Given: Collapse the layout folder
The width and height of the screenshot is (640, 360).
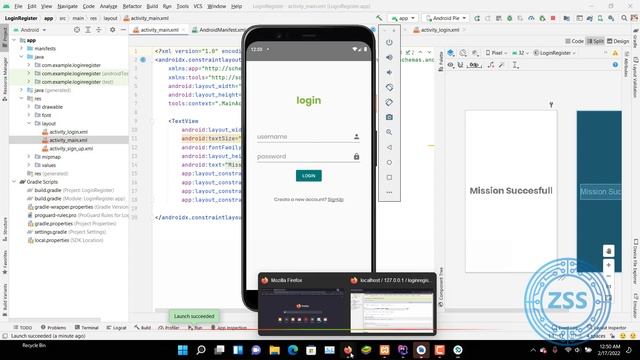Looking at the screenshot, I should point(29,123).
